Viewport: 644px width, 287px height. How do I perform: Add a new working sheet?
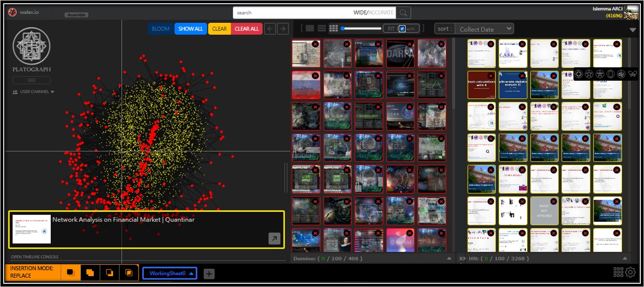pyautogui.click(x=209, y=274)
